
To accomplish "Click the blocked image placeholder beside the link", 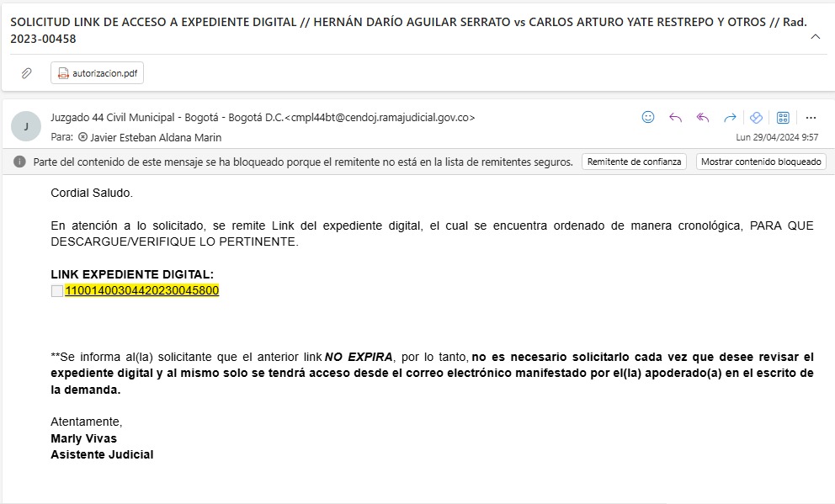I will (57, 291).
